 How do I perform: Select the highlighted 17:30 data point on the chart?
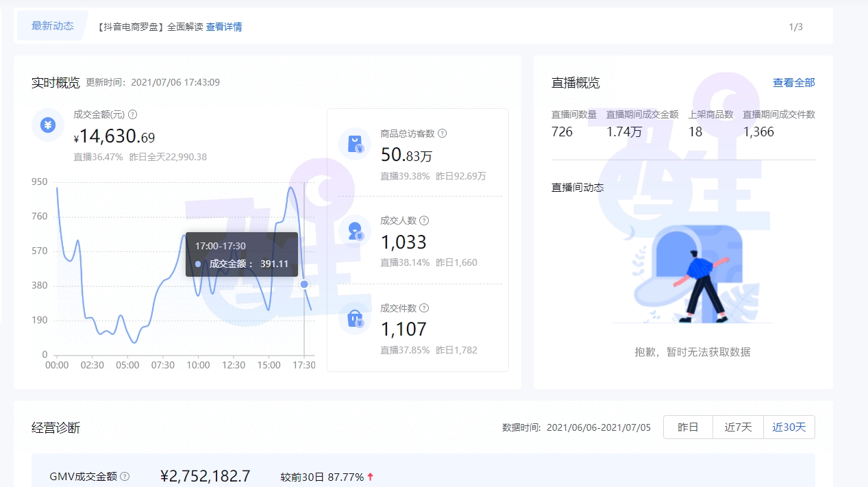coord(303,284)
